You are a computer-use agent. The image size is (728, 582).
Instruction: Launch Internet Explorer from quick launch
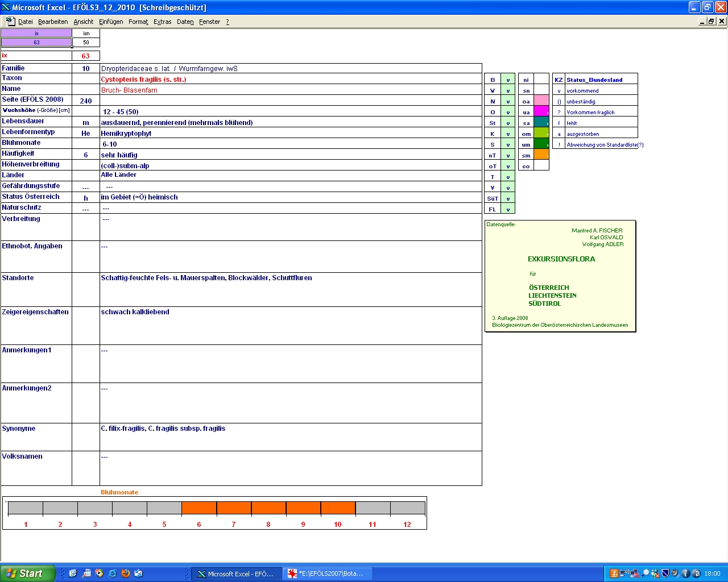point(113,573)
